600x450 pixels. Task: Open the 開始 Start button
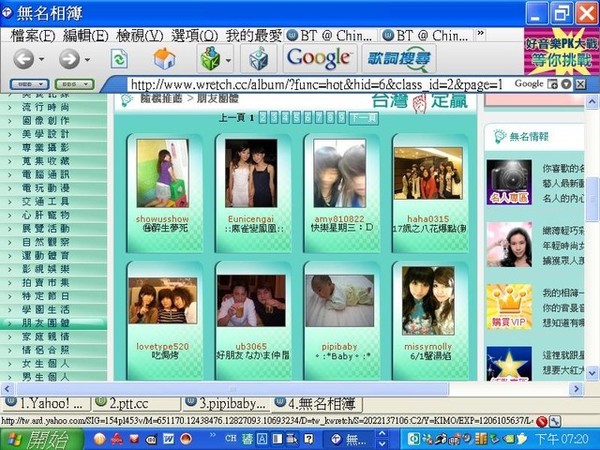[x=41, y=439]
